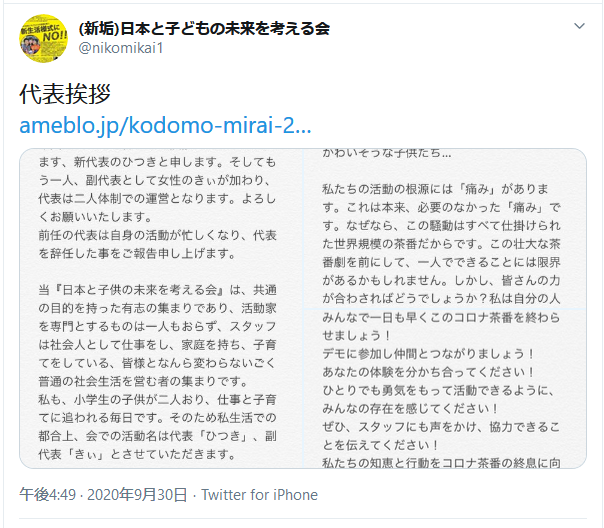Click the Twitter for iPhone source label
The image size is (604, 528).
tap(259, 494)
